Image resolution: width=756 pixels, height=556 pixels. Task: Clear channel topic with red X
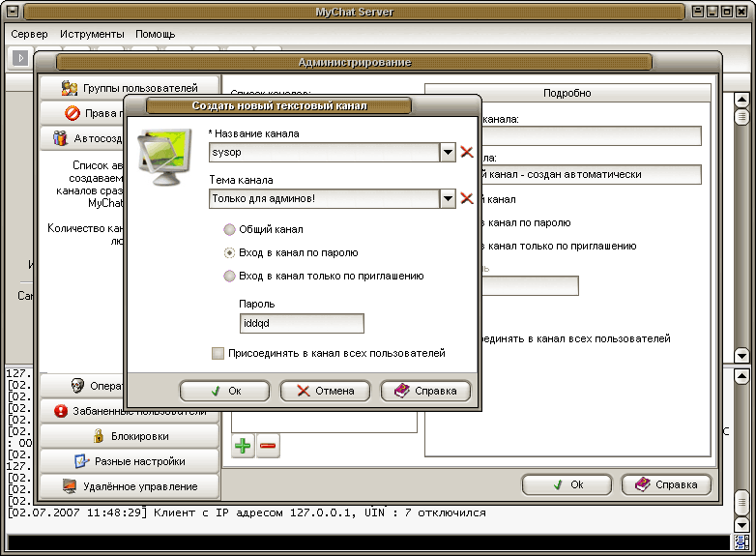[467, 198]
